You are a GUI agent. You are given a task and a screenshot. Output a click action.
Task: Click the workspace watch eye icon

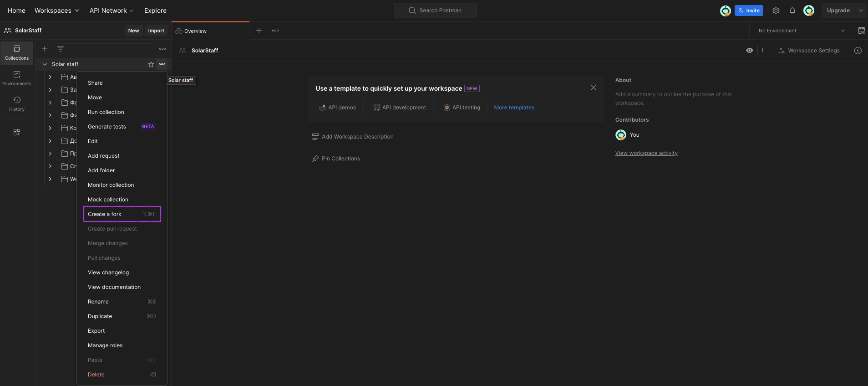point(750,51)
